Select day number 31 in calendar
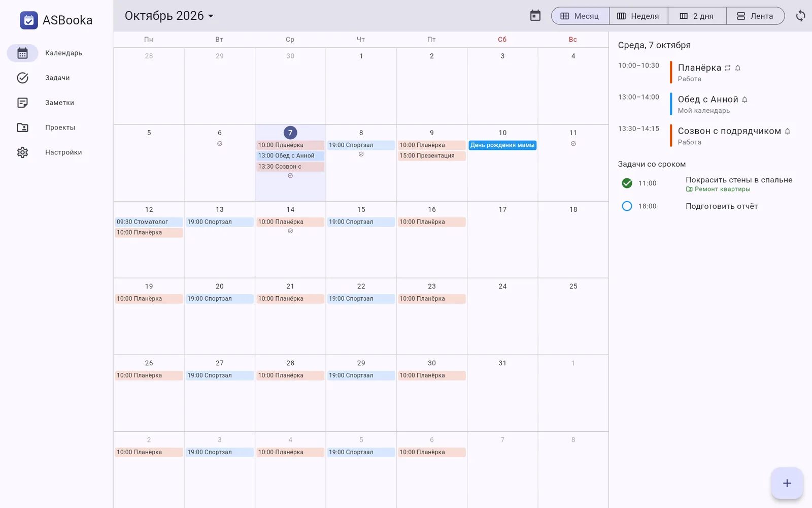Image resolution: width=812 pixels, height=508 pixels. (502, 363)
